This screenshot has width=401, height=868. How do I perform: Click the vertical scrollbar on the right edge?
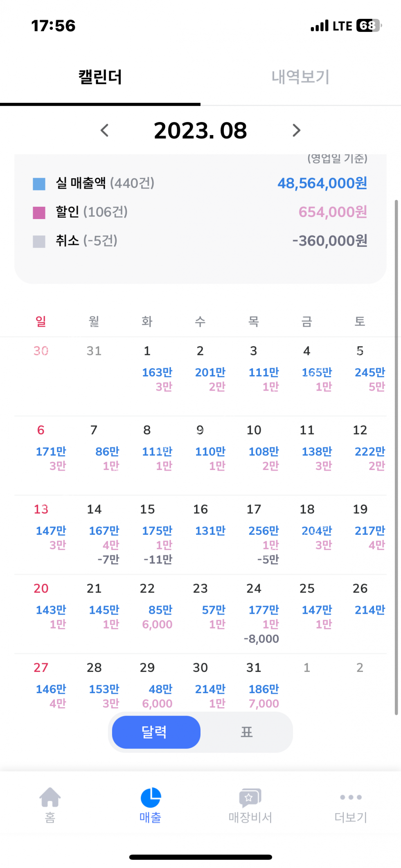(x=396, y=450)
